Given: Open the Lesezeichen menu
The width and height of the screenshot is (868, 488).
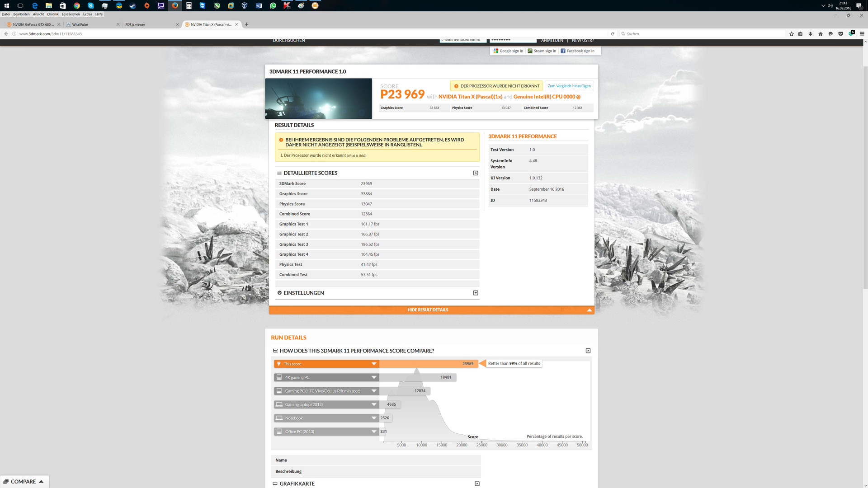Looking at the screenshot, I should (x=71, y=14).
